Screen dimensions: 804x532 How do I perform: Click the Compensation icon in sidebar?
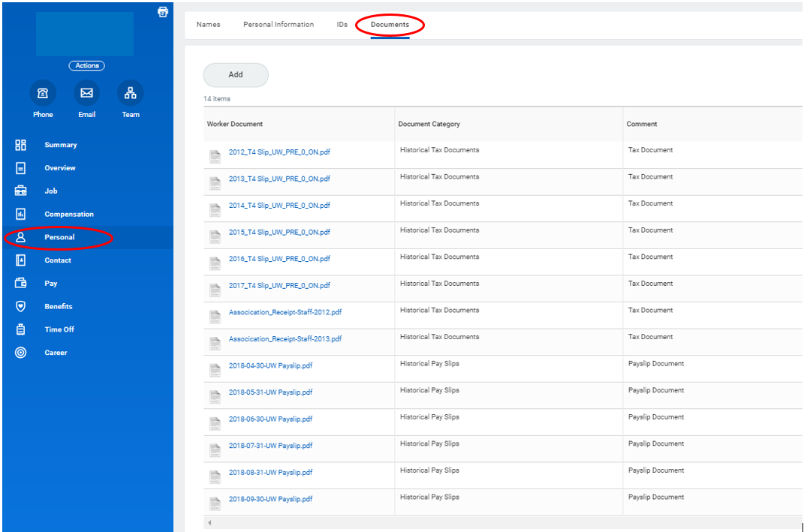click(x=21, y=214)
